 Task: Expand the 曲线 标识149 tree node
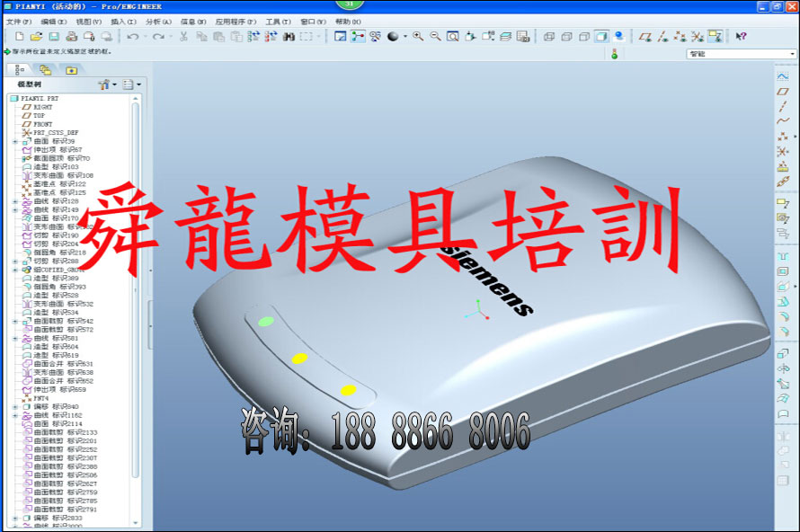(x=15, y=210)
